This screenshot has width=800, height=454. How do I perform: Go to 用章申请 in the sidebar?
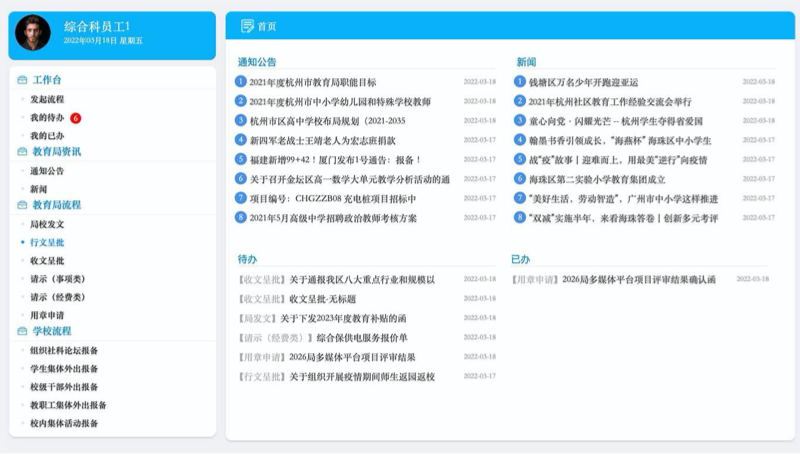pyautogui.click(x=47, y=315)
